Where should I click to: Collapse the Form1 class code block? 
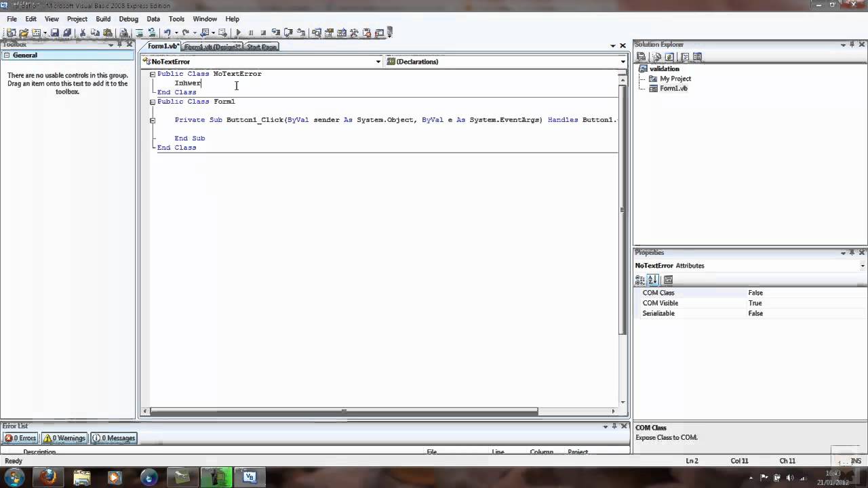coord(153,102)
